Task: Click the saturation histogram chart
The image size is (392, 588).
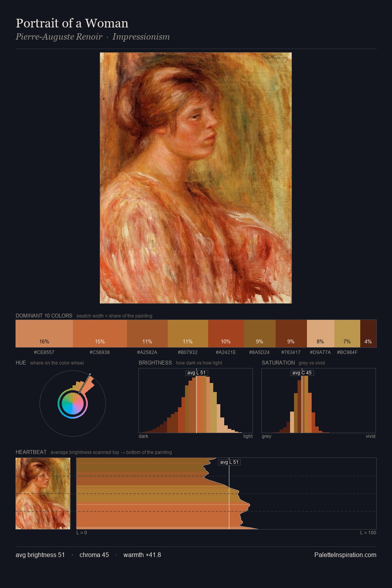Action: 319,401
